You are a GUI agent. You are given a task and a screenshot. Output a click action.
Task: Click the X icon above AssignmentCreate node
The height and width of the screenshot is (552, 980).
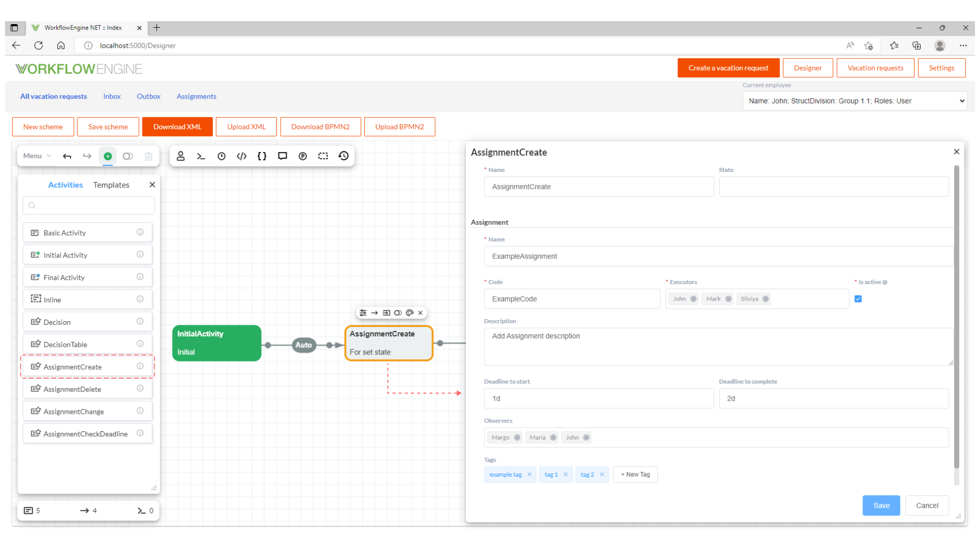point(421,313)
